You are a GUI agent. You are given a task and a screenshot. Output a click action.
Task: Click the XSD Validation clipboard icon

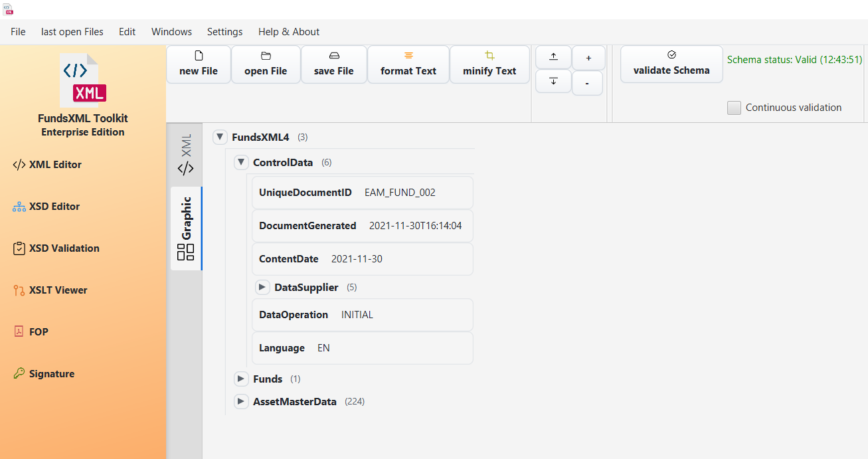pos(19,248)
